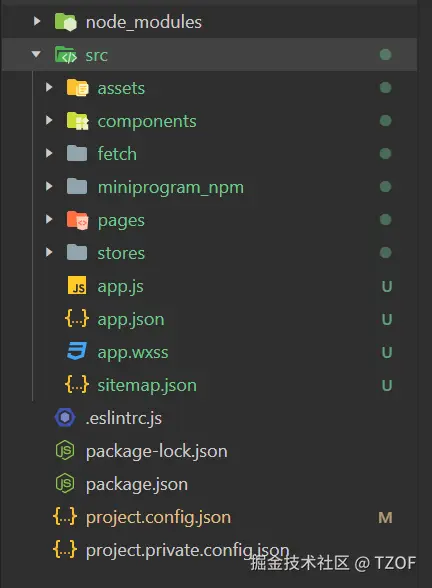The image size is (432, 588).
Task: Select the fetch folder name
Action: coord(117,154)
